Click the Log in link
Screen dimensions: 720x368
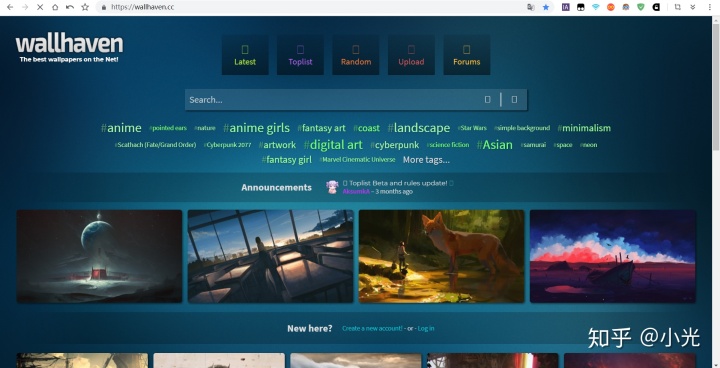click(x=426, y=328)
